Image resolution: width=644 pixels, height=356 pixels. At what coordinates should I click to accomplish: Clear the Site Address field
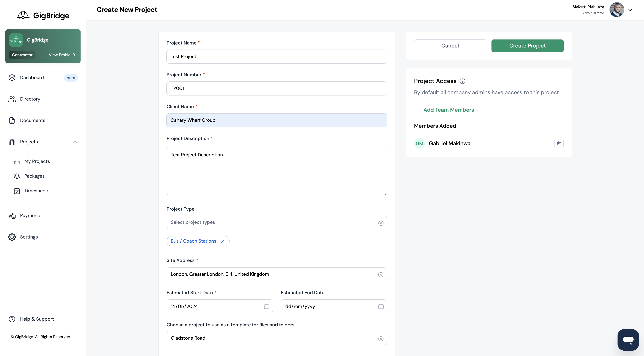coord(381,275)
